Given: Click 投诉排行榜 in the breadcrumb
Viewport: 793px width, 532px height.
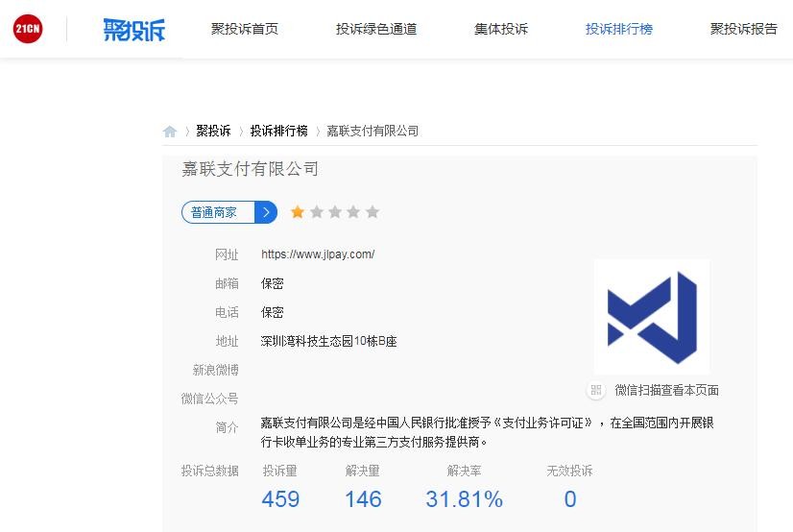Looking at the screenshot, I should point(279,131).
